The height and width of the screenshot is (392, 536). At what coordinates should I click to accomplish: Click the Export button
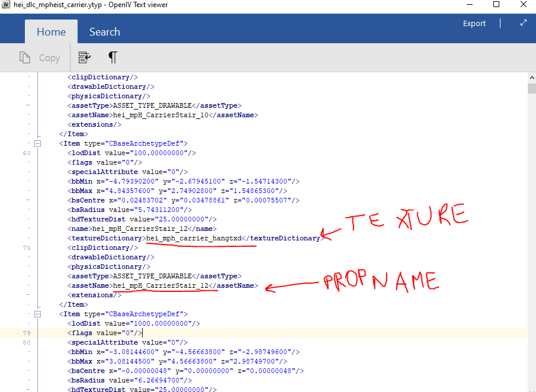[x=474, y=23]
